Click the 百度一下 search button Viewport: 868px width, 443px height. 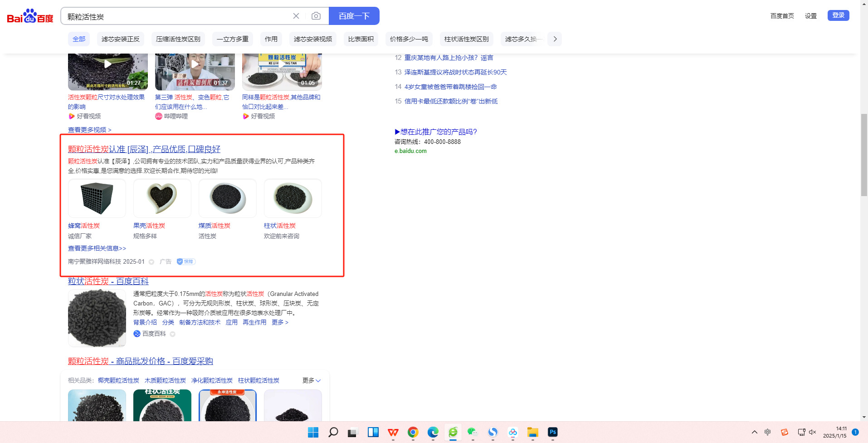click(x=354, y=16)
